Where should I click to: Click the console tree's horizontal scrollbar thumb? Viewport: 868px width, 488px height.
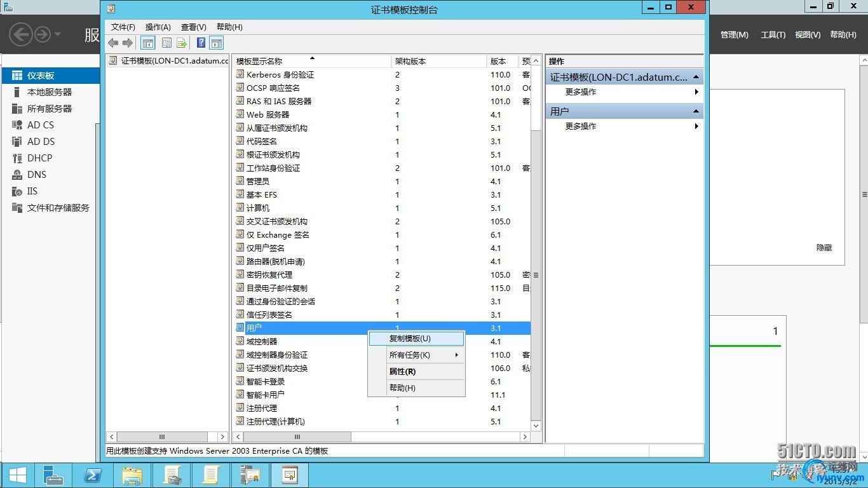[x=161, y=437]
